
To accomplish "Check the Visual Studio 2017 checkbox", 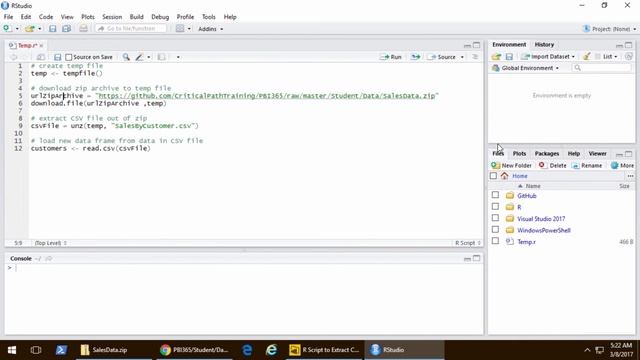I will tap(495, 218).
